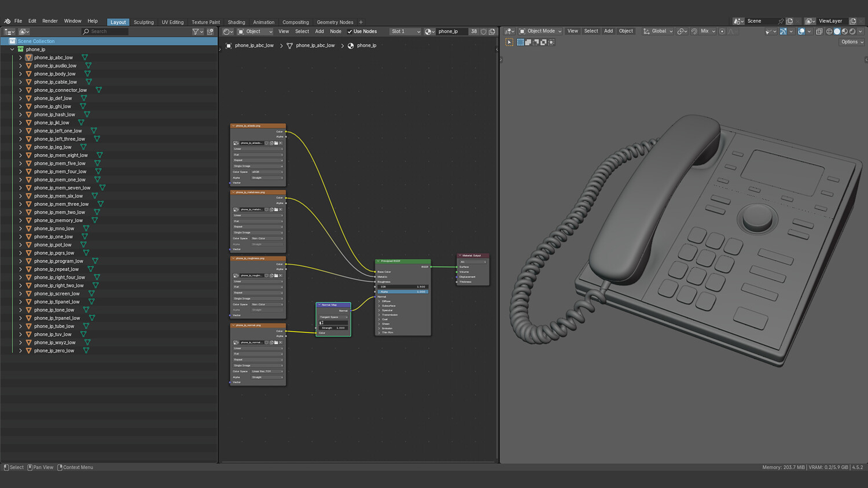Toggle snapping in the viewport header
Viewport: 868px width, 488px height.
click(x=693, y=31)
